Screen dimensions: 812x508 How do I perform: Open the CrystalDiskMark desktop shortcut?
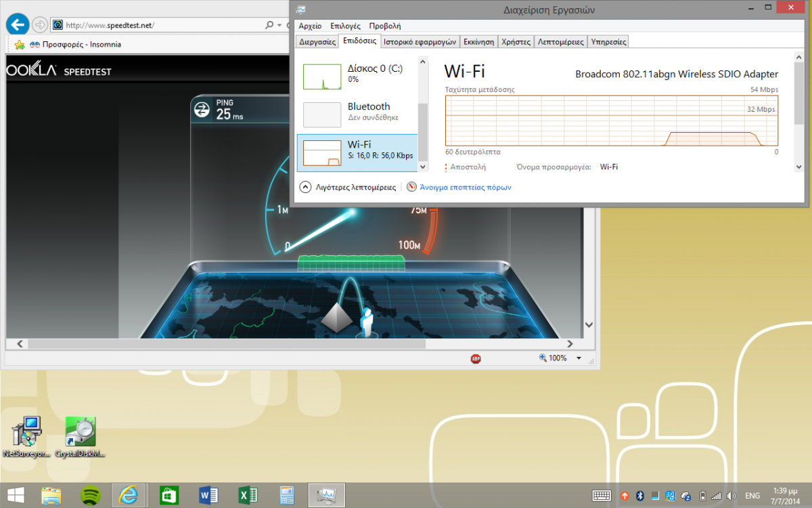(81, 437)
